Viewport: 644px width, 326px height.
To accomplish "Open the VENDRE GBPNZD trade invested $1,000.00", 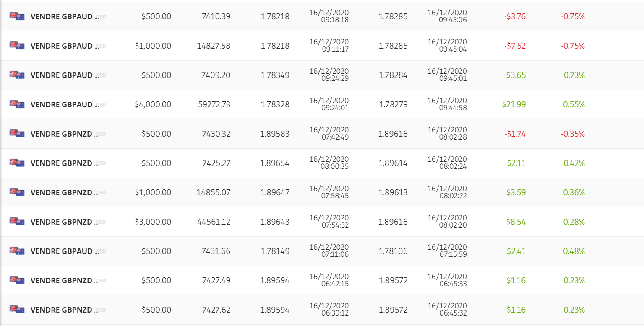I will click(61, 193).
